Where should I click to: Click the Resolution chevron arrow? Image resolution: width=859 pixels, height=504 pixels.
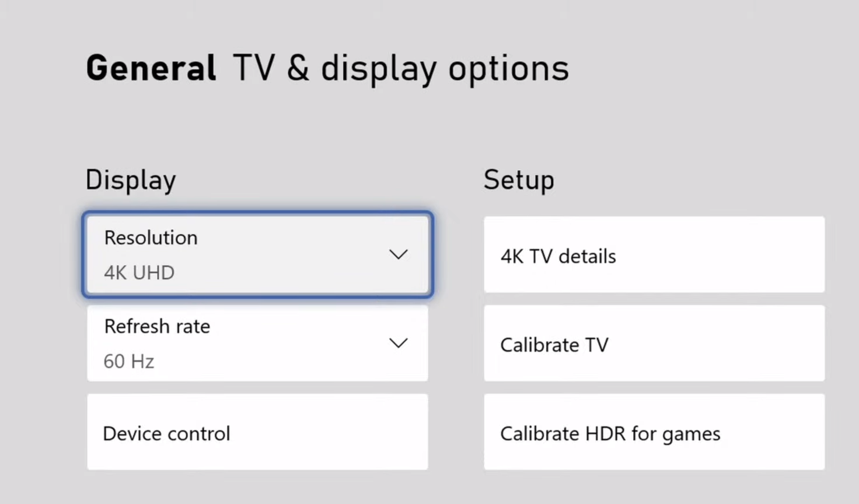point(399,254)
